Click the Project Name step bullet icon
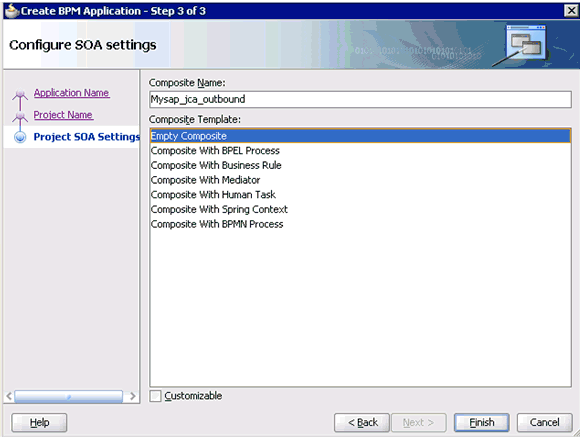The height and width of the screenshot is (438, 580). point(20,117)
